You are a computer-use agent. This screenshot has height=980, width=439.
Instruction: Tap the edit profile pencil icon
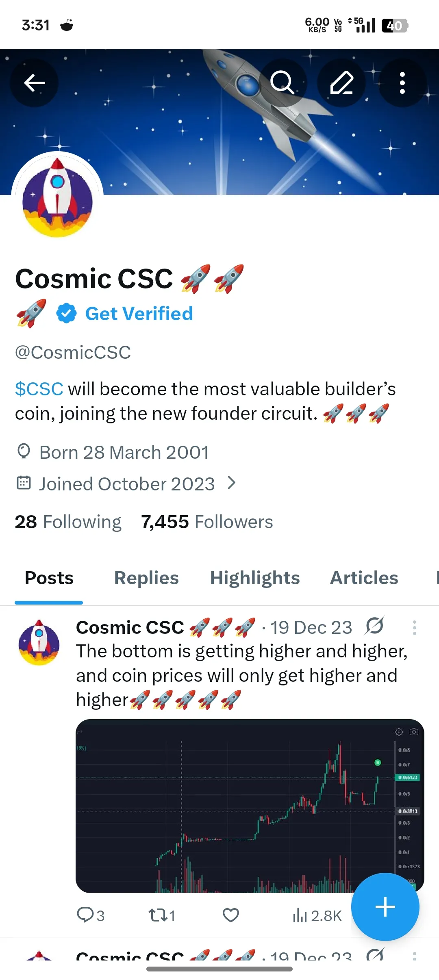(x=341, y=83)
